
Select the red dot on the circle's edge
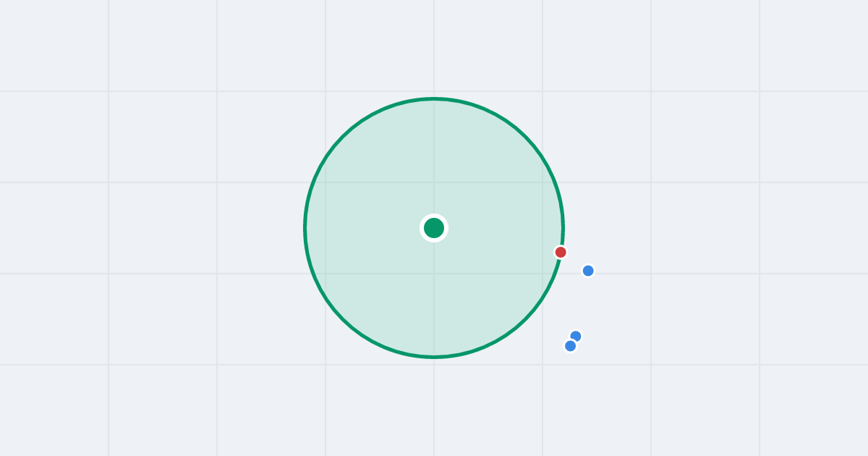pyautogui.click(x=561, y=252)
